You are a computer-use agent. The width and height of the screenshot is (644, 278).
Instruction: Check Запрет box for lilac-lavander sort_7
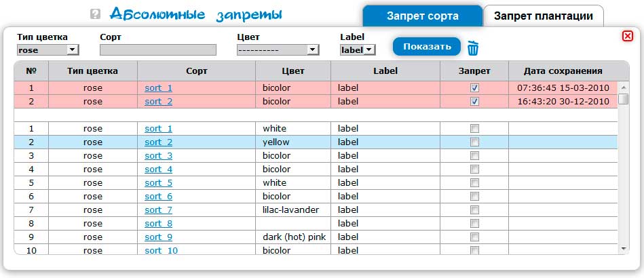point(474,210)
